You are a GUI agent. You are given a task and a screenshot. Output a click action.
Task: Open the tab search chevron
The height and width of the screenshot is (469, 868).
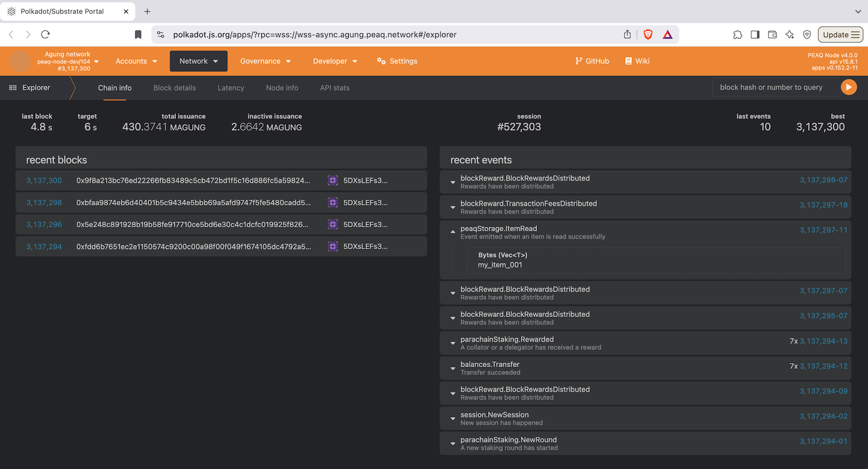(x=858, y=12)
